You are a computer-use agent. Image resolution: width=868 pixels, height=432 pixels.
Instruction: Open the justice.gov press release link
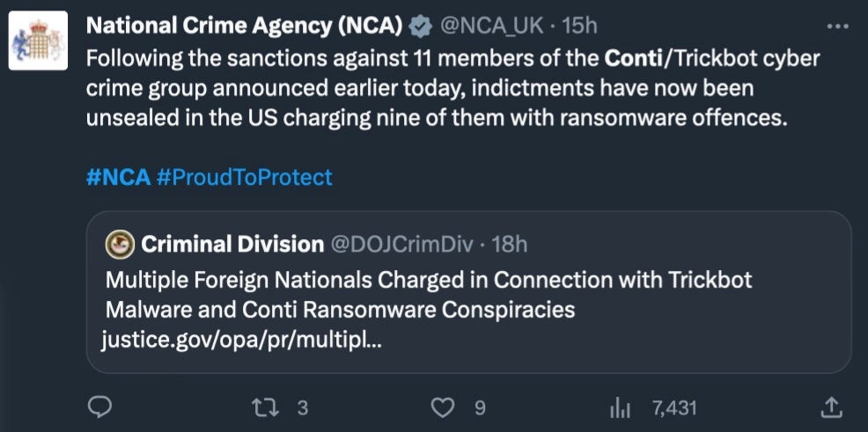243,339
